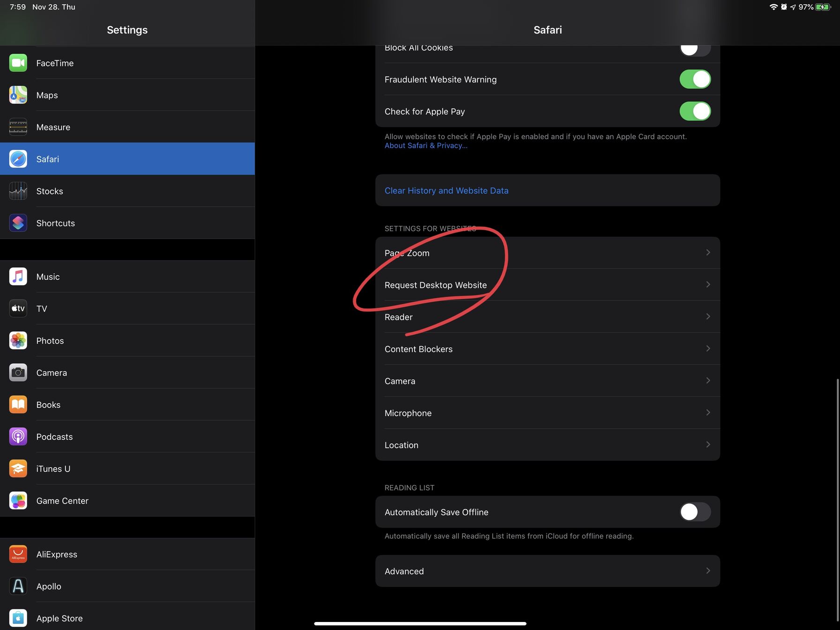840x630 pixels.
Task: Tap the Request Desktop Website label
Action: click(436, 285)
